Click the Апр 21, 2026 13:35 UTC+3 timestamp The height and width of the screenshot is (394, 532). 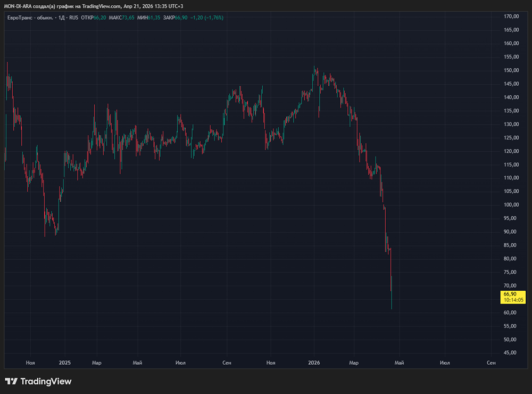coord(153,6)
